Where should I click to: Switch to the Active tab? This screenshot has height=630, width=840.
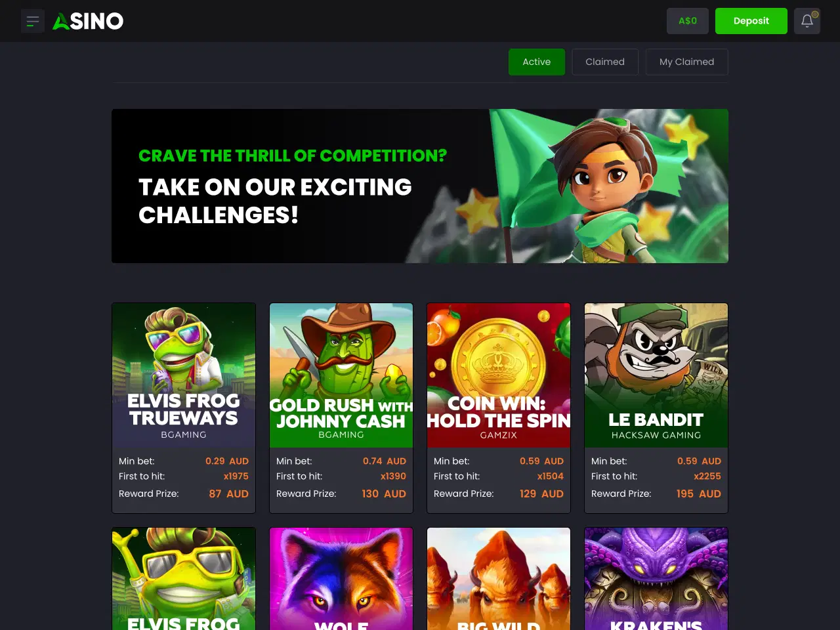coord(537,62)
